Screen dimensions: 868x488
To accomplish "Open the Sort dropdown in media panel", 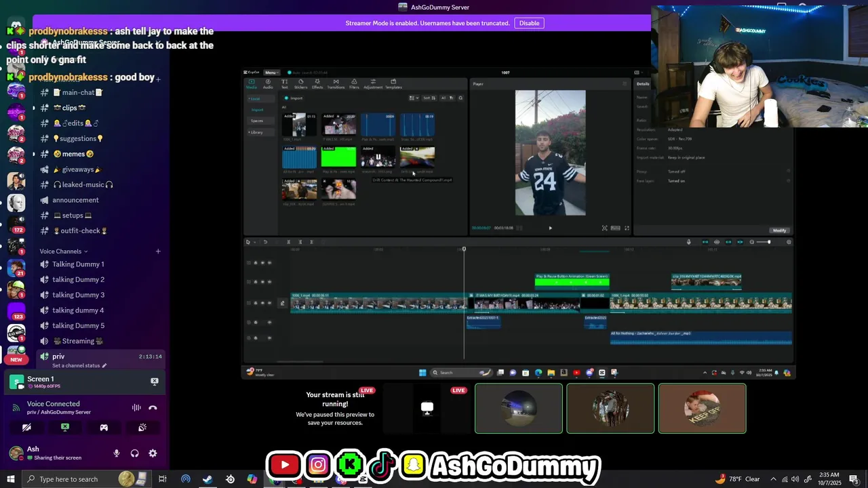I will pyautogui.click(x=429, y=98).
